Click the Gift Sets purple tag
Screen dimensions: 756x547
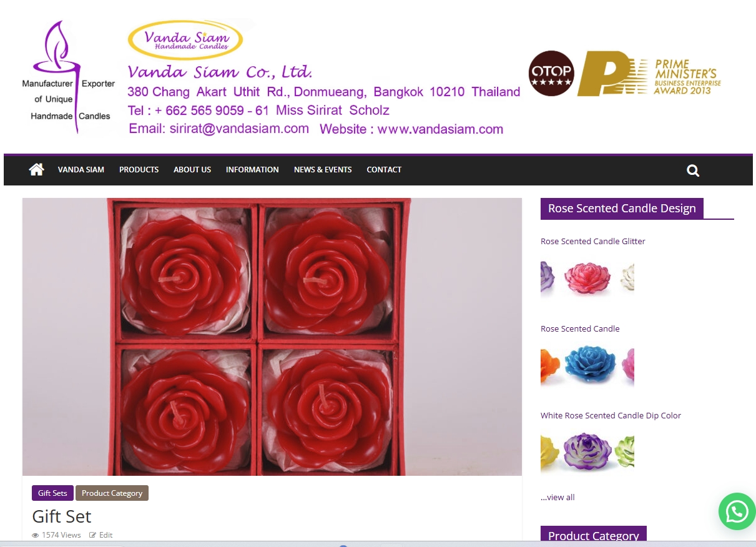pos(52,493)
